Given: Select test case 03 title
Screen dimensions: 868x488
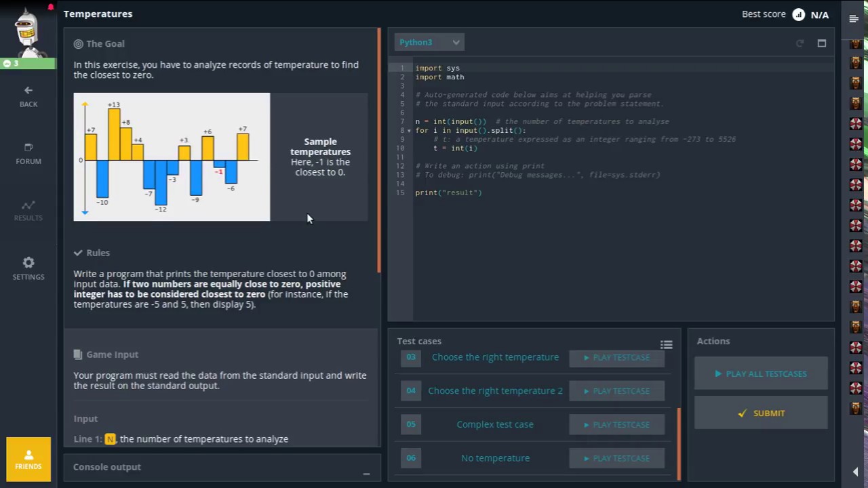Looking at the screenshot, I should 495,357.
